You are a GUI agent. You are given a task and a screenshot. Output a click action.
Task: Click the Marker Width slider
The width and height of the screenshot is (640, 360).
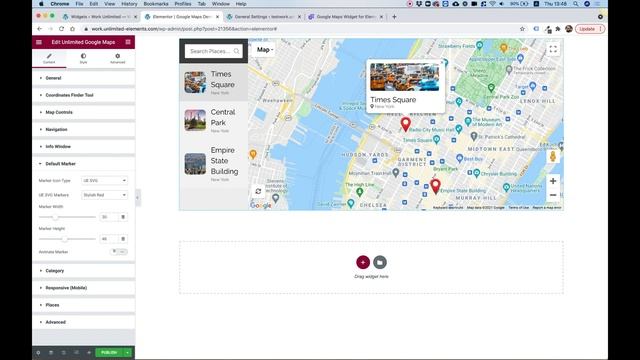[x=67, y=217]
